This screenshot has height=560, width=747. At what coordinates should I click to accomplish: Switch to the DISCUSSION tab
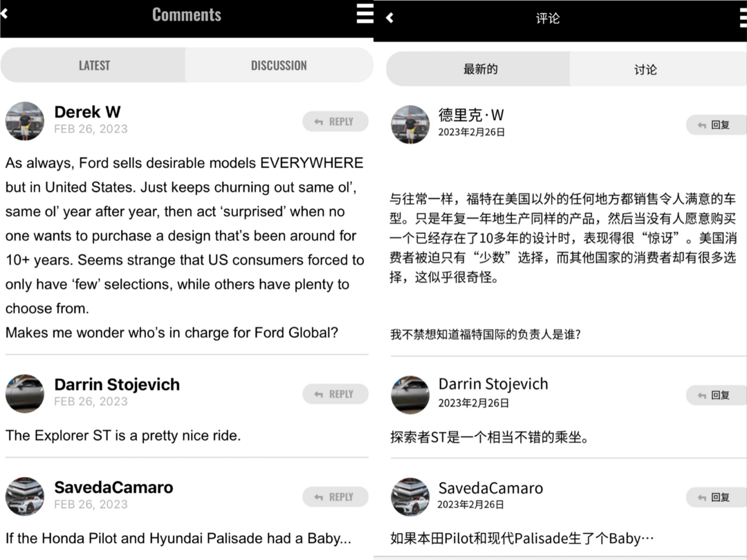[x=279, y=65]
